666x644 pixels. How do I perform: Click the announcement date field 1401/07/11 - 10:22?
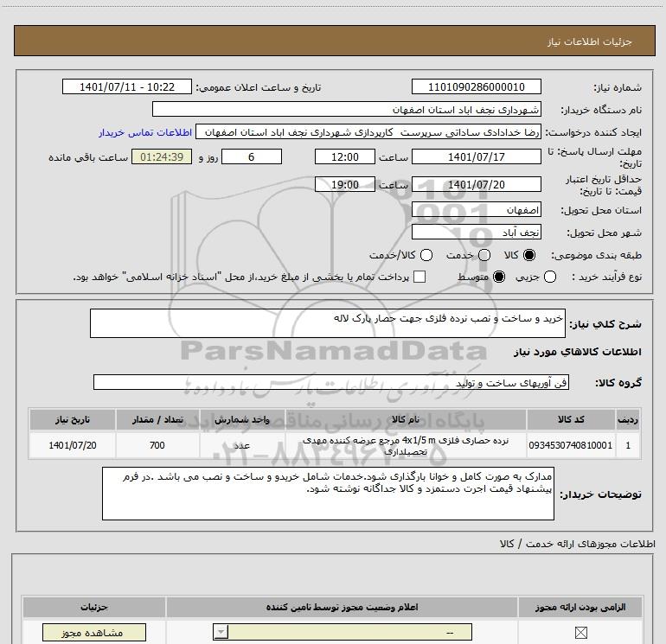coord(127,86)
